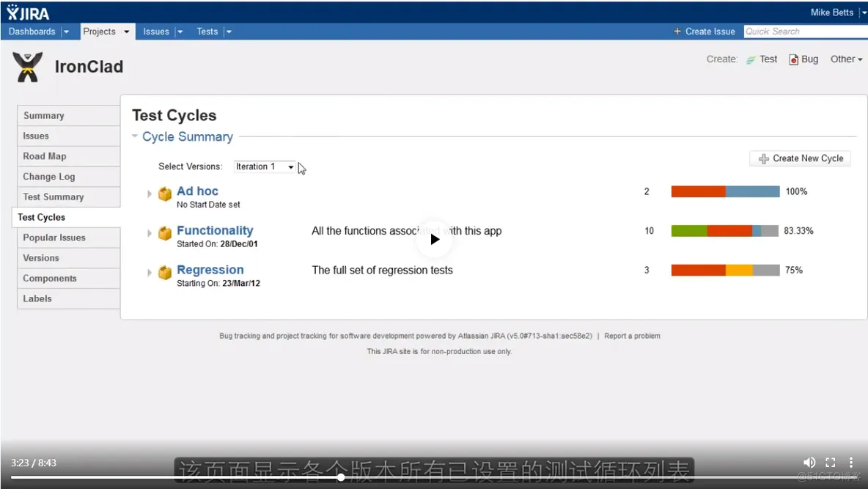
Task: Click the Create Issue button
Action: pos(704,32)
